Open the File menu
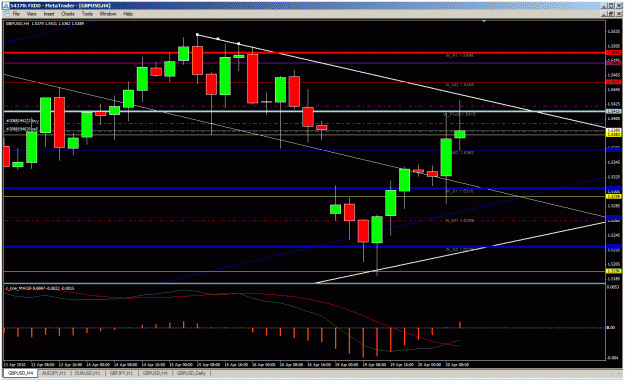625x380 pixels. tap(16, 14)
